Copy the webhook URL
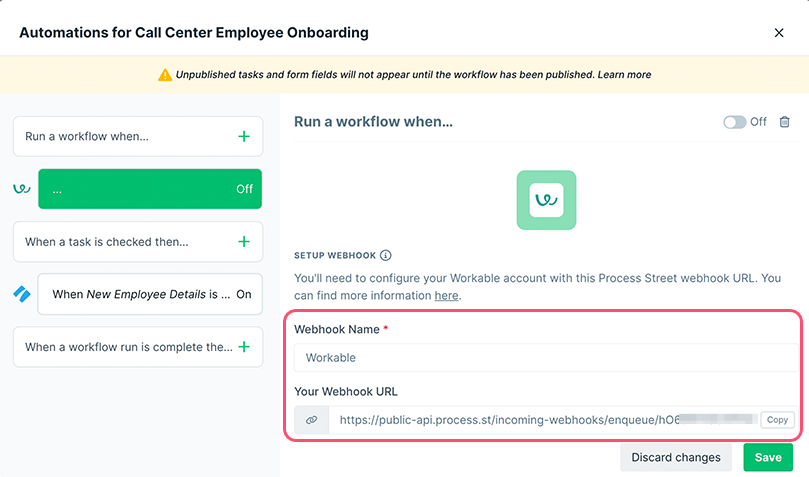Viewport: 809px width, 477px height. pos(777,420)
